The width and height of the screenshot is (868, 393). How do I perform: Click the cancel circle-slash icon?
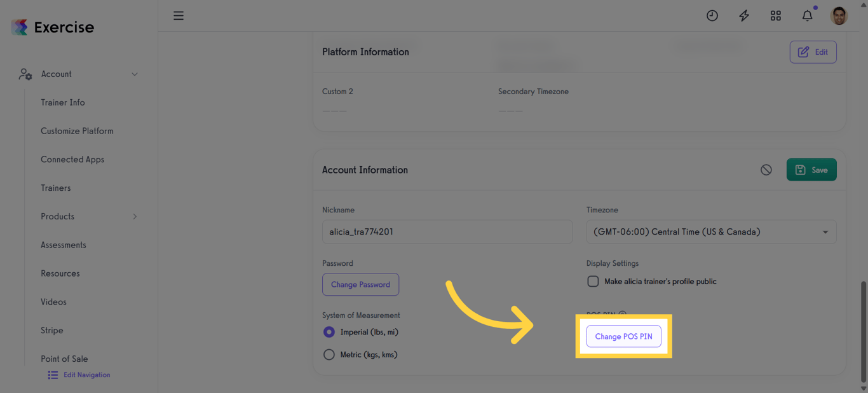click(766, 170)
